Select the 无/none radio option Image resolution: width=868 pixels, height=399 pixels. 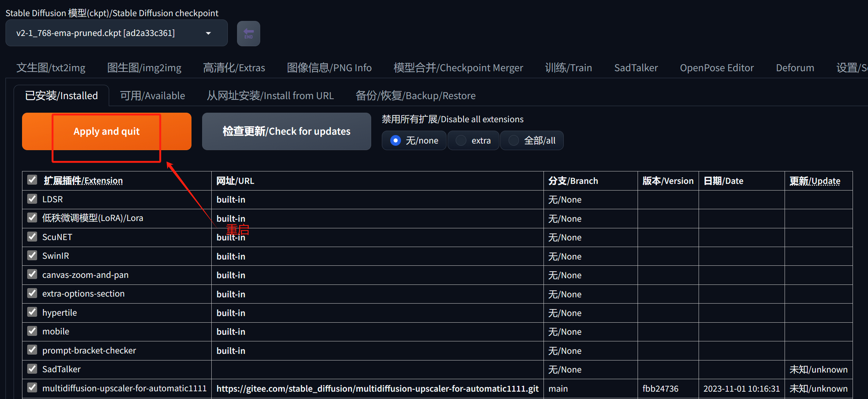[395, 141]
